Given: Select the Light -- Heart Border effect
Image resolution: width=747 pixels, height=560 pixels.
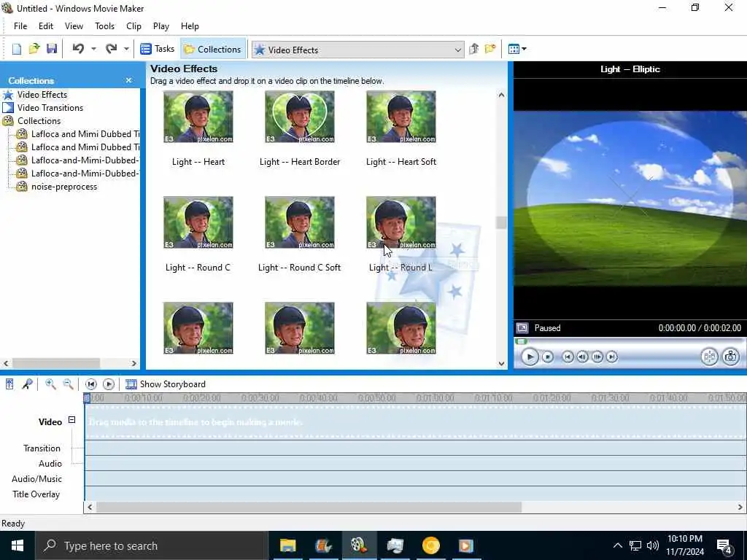Looking at the screenshot, I should pos(300,117).
